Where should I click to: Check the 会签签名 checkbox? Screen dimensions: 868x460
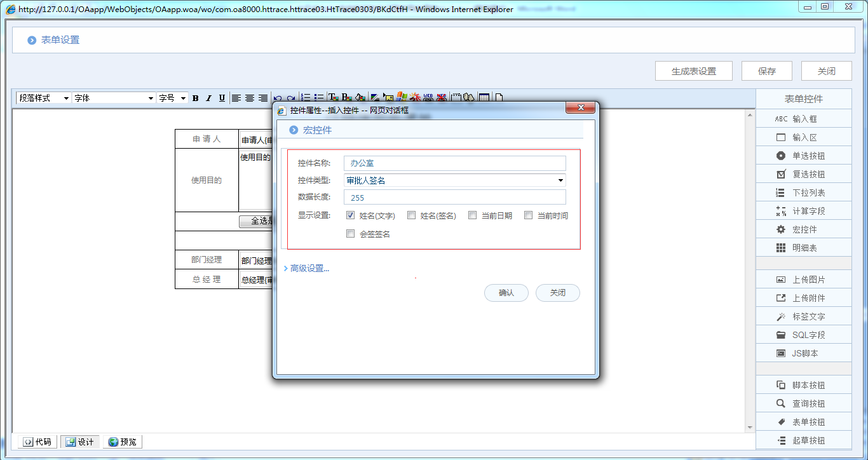pos(351,234)
